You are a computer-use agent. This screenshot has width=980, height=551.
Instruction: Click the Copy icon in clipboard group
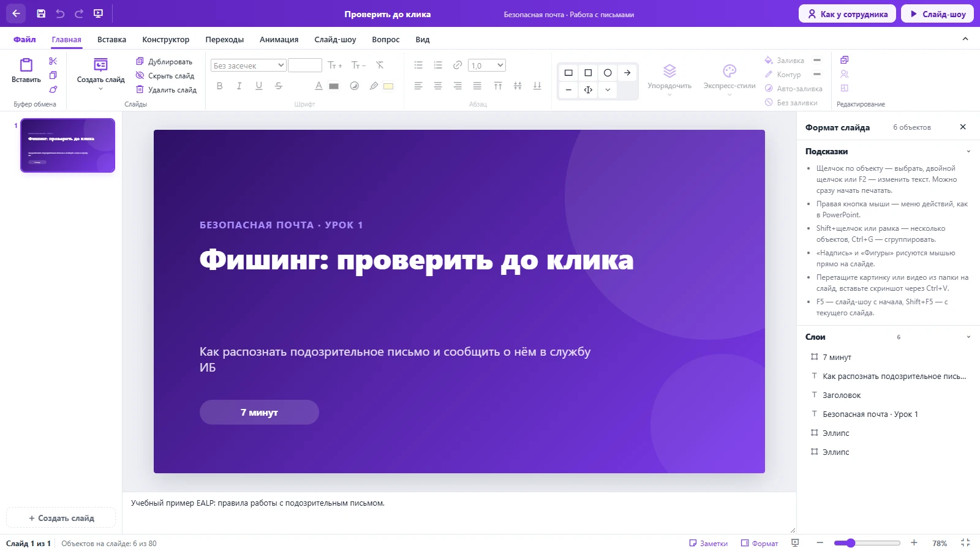[53, 75]
